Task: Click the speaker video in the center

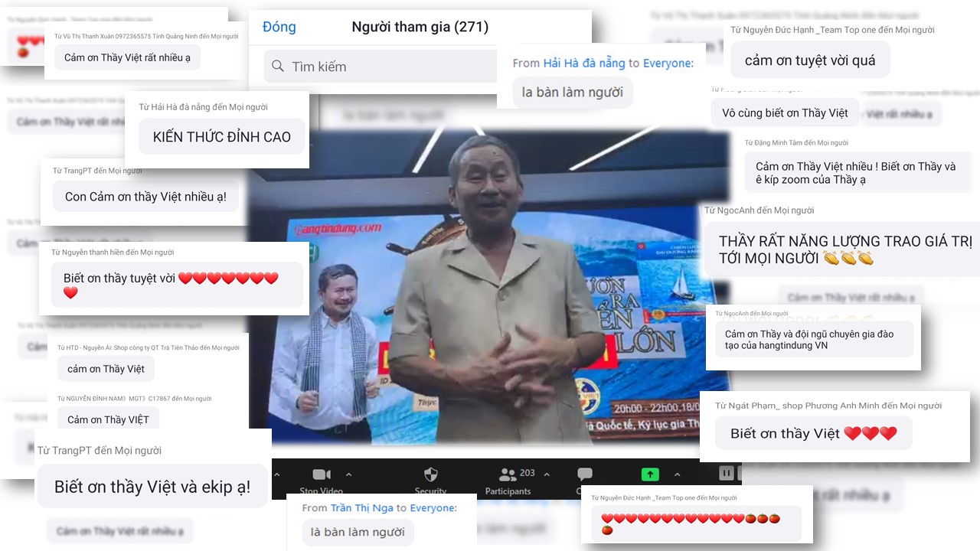Action: point(490,287)
